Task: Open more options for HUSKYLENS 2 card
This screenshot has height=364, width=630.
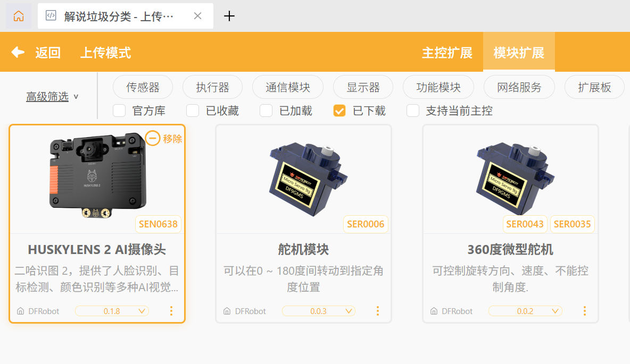Action: [x=171, y=311]
